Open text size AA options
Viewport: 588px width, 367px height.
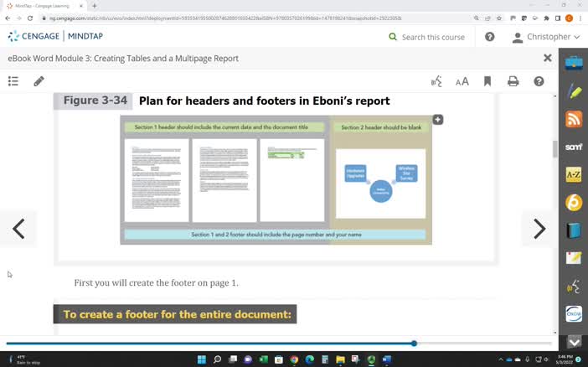(x=462, y=81)
